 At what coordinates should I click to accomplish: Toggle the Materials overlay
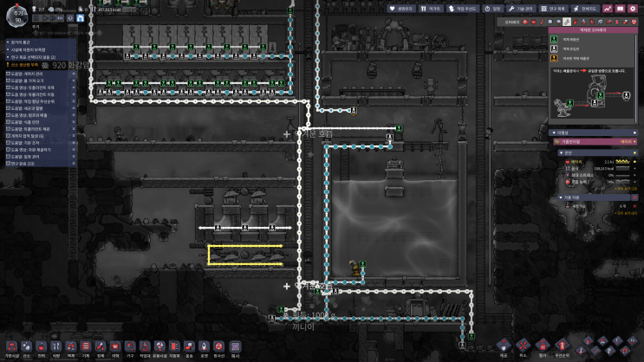[x=550, y=22]
